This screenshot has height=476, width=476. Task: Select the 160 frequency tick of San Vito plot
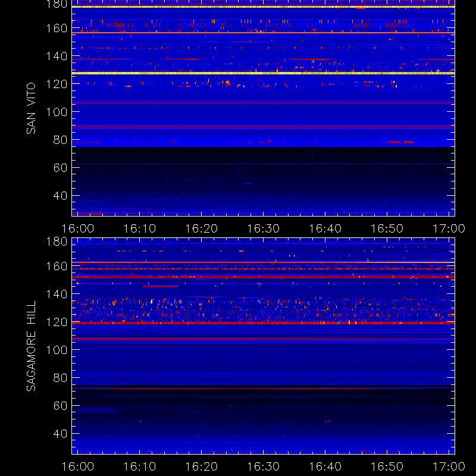click(57, 28)
